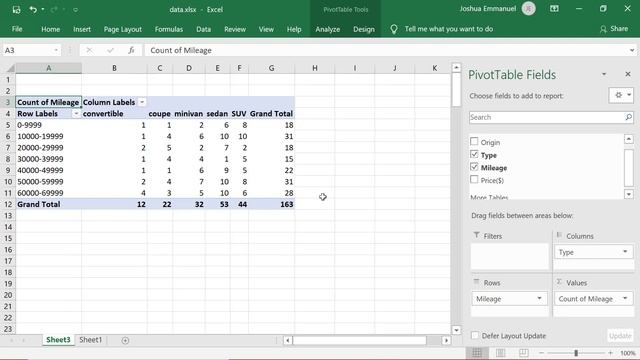The width and height of the screenshot is (640, 360).
Task: Click the lightbulb Tell me icon
Action: (x=393, y=29)
